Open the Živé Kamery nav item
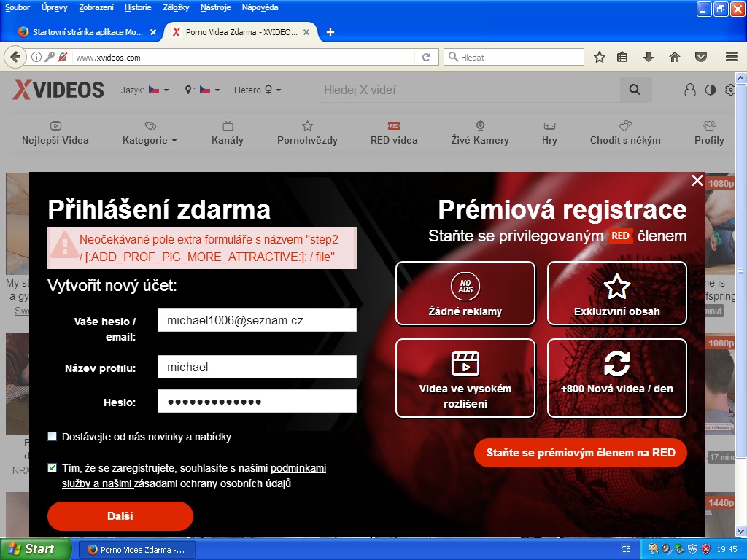The height and width of the screenshot is (560, 747). [480, 133]
